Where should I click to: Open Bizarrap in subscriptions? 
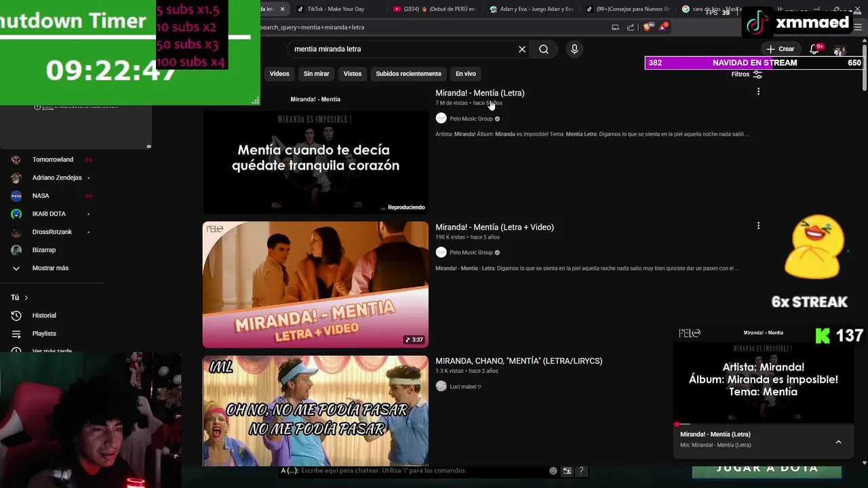click(44, 250)
